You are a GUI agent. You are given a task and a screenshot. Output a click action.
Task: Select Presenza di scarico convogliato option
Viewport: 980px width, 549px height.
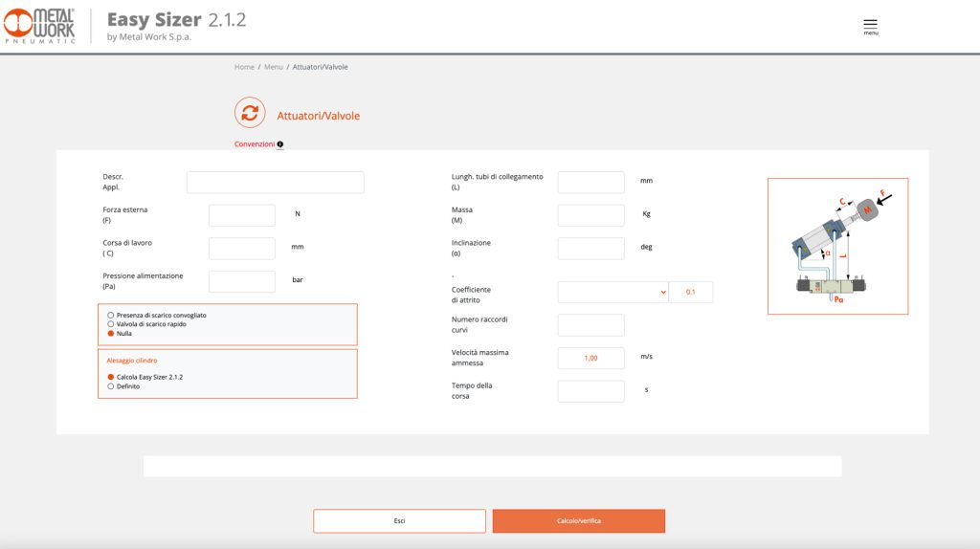(x=111, y=315)
